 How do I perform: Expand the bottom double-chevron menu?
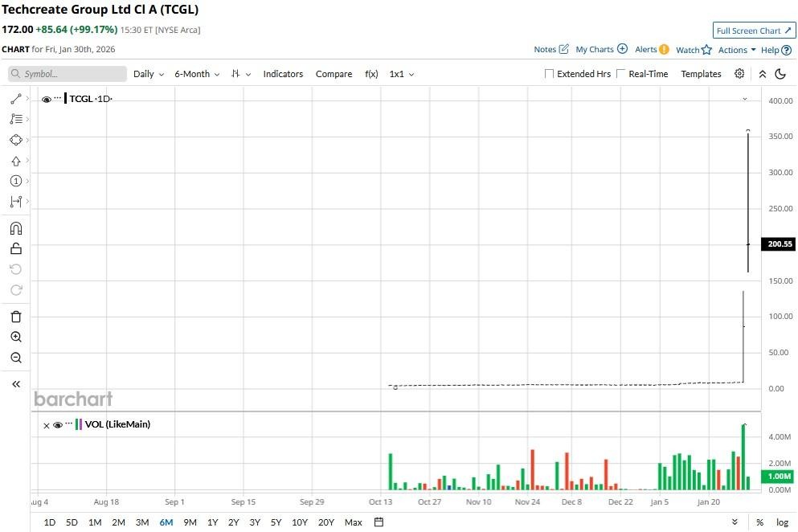(x=735, y=522)
